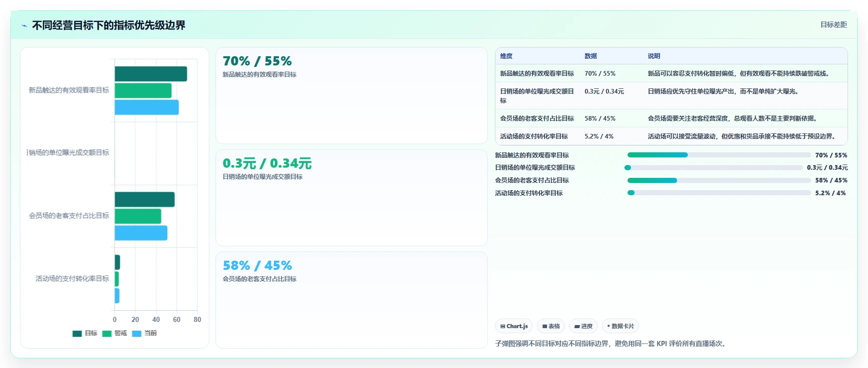Click the icon beside the 不同经营目标下的指标优先级边界 title

coord(24,26)
